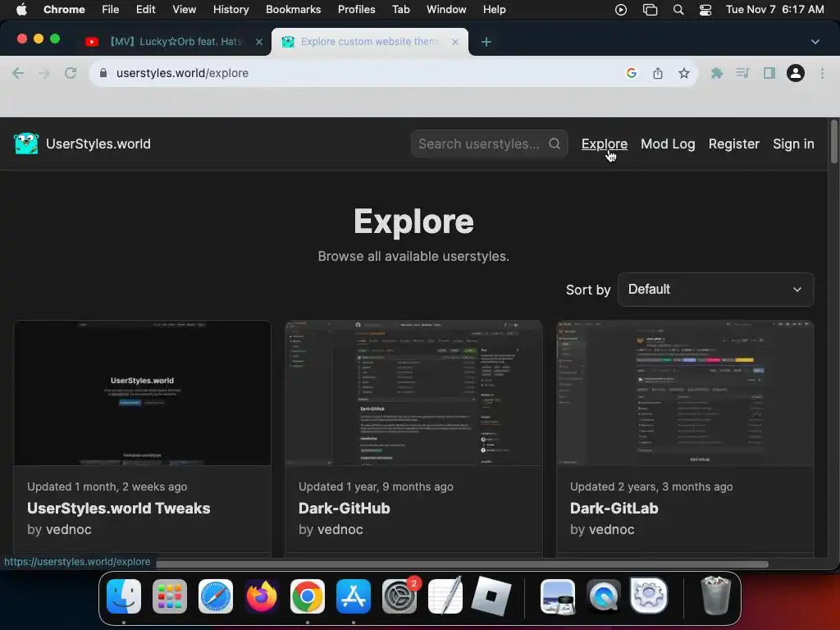Launch Safari from the Dock
Image resolution: width=840 pixels, height=630 pixels.
click(216, 596)
